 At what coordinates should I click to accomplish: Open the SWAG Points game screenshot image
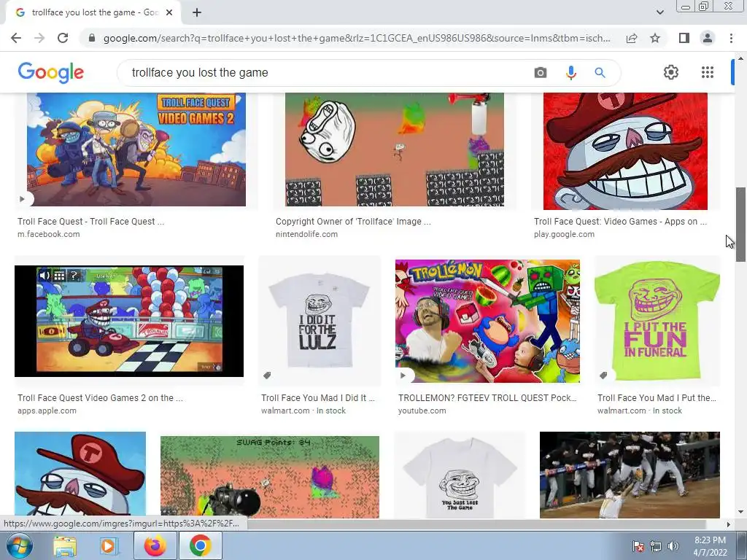[270, 477]
